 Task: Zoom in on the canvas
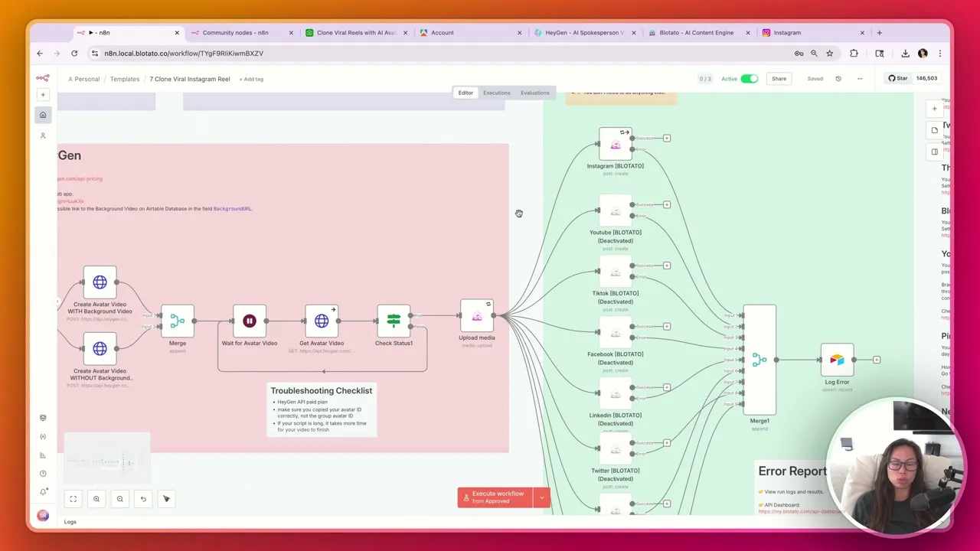point(96,499)
